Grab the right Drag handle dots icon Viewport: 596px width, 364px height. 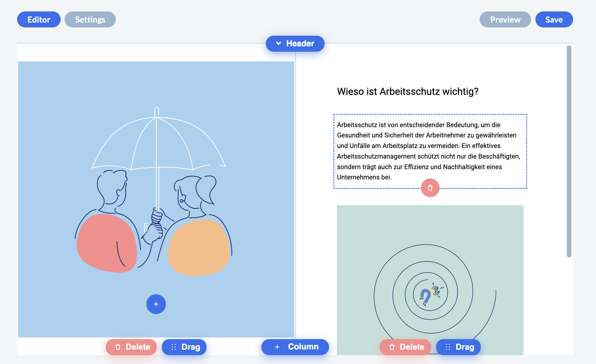click(448, 347)
